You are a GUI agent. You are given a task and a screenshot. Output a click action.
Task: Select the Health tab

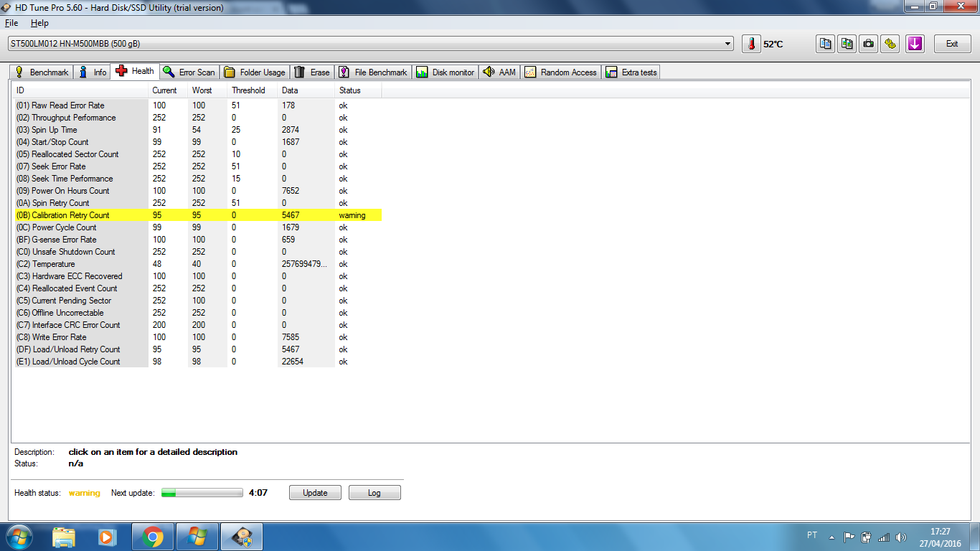pyautogui.click(x=135, y=71)
